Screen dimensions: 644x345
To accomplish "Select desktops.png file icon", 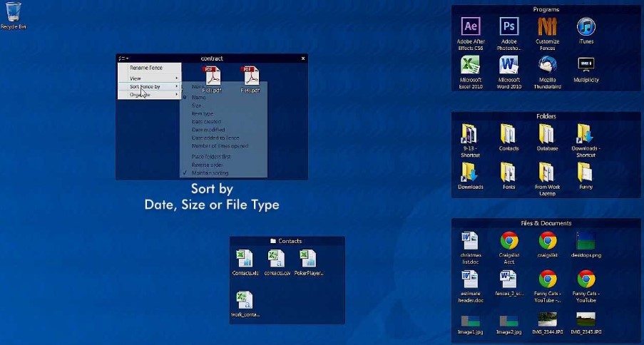I will coord(586,241).
